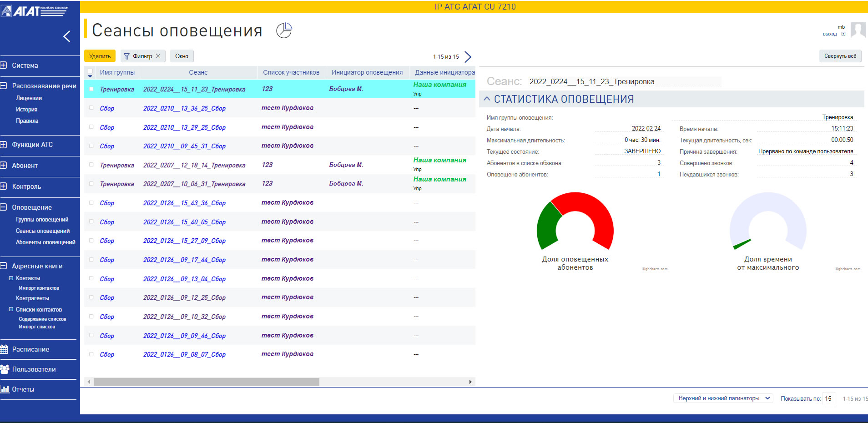
Task: Click the Доля времени от максимального gauge
Action: [x=768, y=221]
